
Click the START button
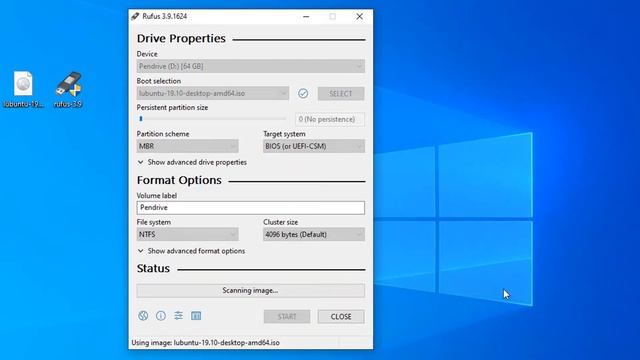click(287, 316)
